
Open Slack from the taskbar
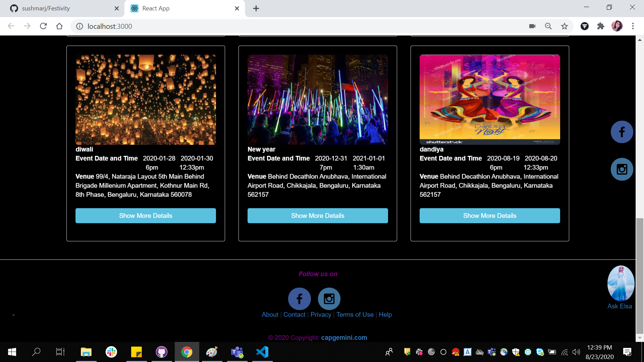pos(111,352)
